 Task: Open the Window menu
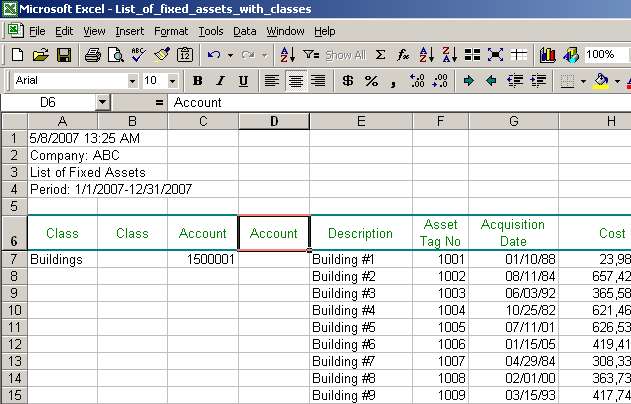[285, 31]
